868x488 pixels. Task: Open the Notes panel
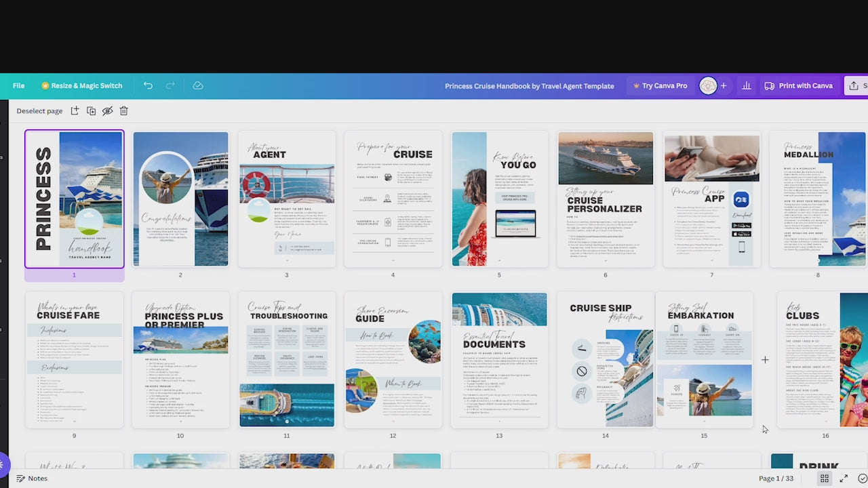(32, 479)
